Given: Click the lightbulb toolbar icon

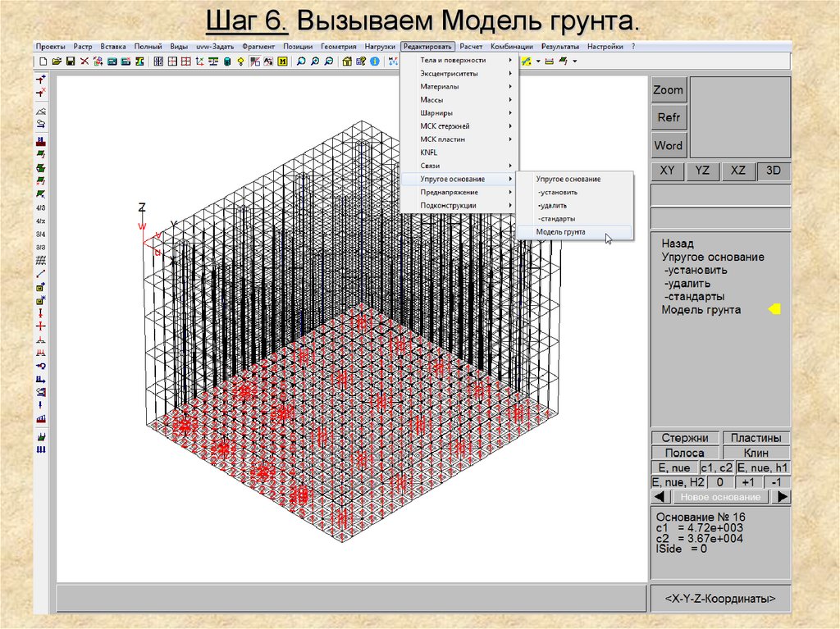Looking at the screenshot, I should 240,62.
